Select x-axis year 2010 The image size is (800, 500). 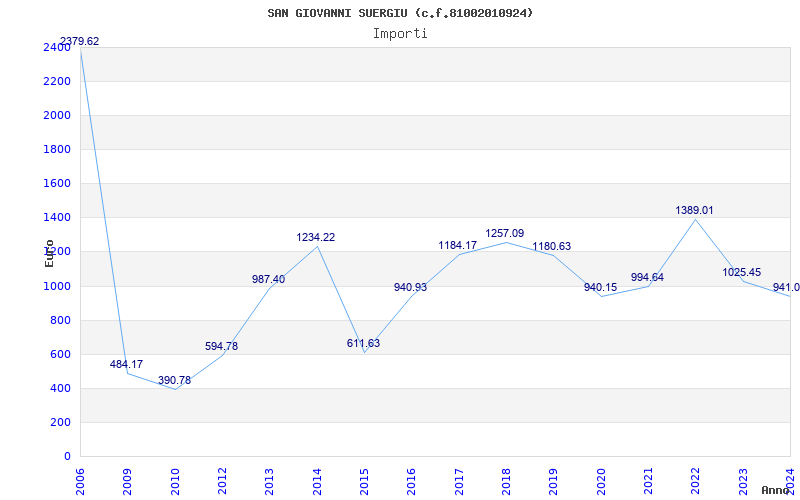point(175,481)
